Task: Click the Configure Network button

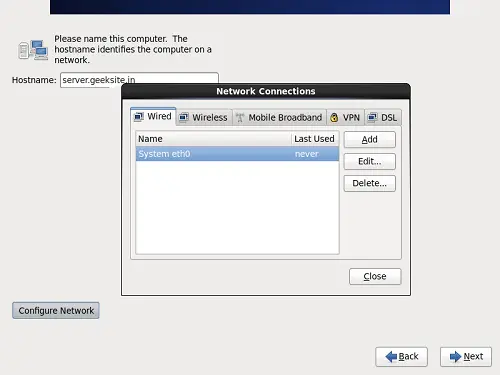Action: tap(56, 311)
